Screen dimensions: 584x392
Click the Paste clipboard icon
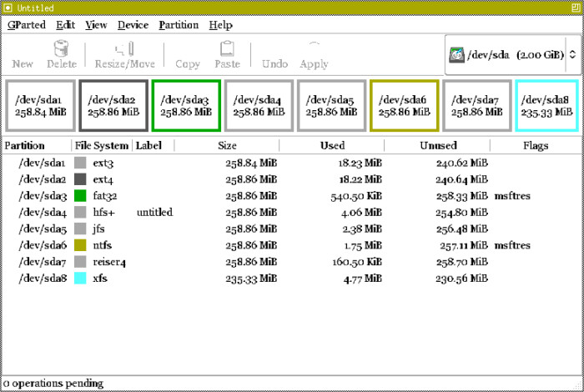pyautogui.click(x=227, y=48)
